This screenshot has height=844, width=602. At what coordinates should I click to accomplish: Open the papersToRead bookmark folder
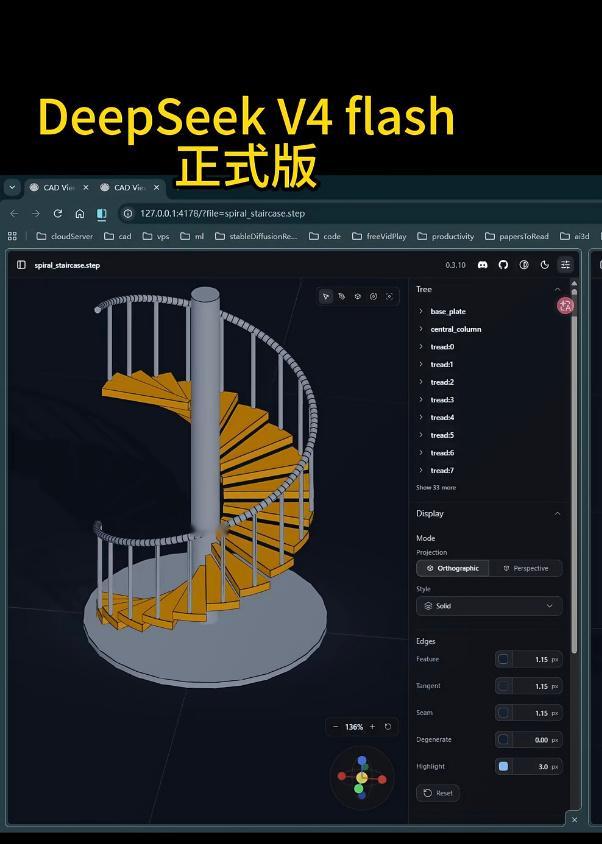point(517,236)
